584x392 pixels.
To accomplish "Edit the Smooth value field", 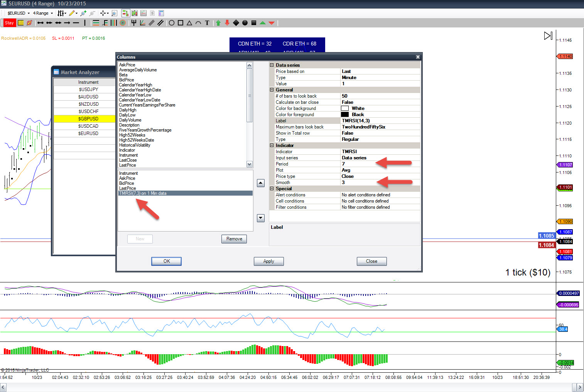I will 380,182.
